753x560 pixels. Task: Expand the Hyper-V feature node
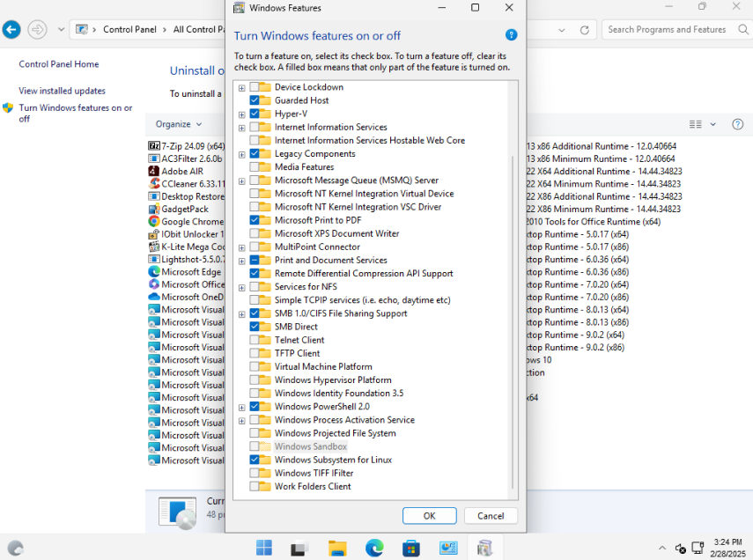(241, 114)
